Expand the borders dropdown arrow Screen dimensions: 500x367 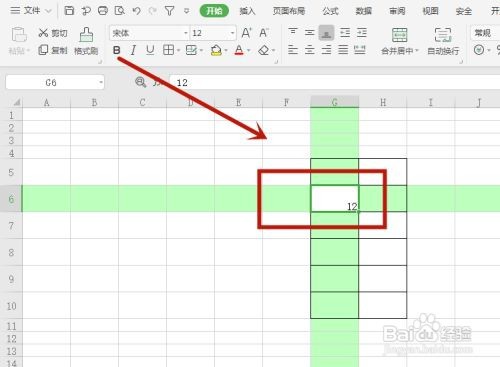pyautogui.click(x=178, y=51)
